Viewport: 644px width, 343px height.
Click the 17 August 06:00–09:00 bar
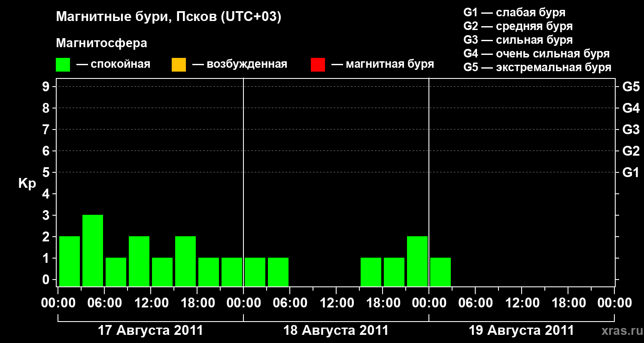[x=116, y=272]
